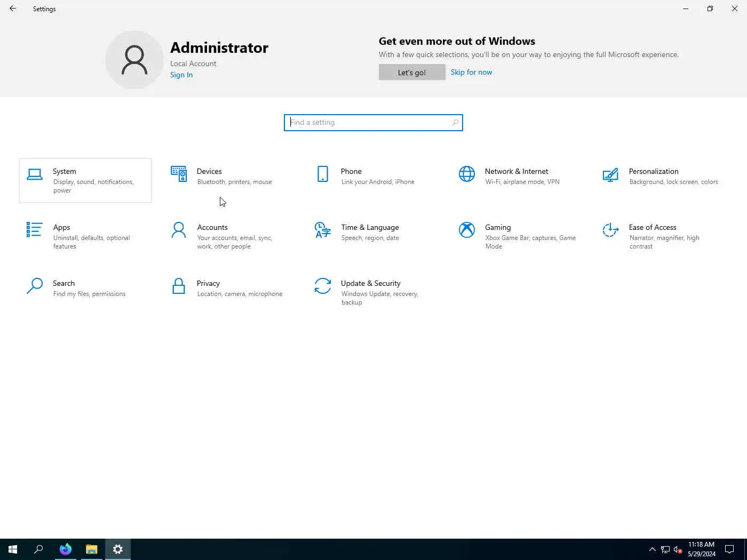Image resolution: width=747 pixels, height=560 pixels.
Task: Click the Administrator account name
Action: (x=219, y=48)
